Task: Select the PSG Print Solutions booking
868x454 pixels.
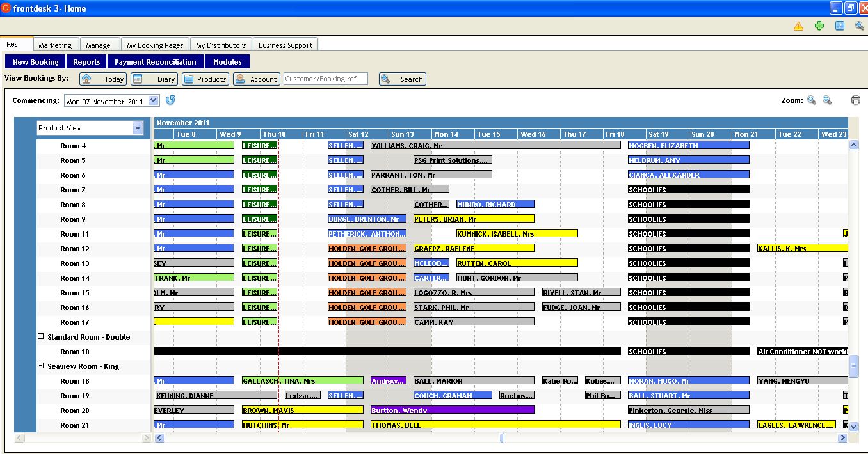Action: (453, 160)
